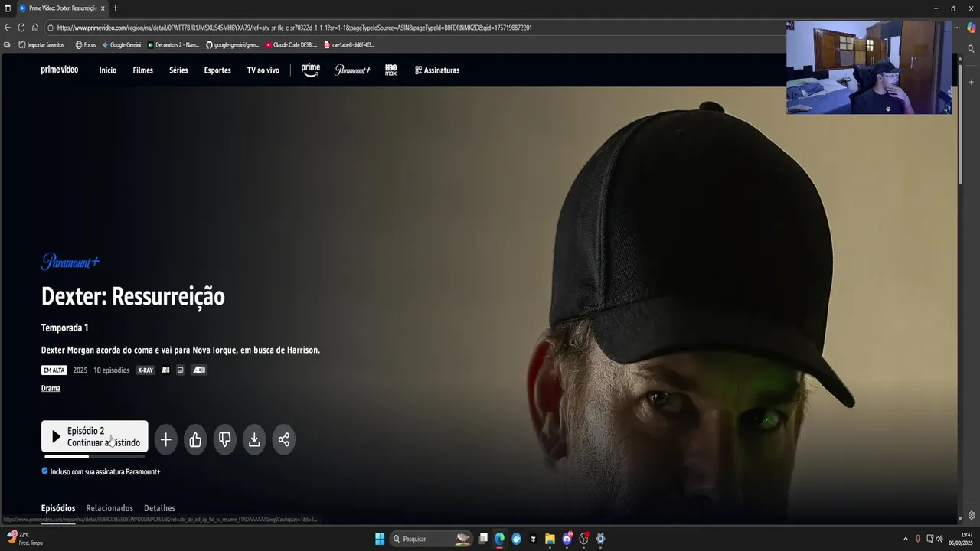This screenshot has height=551, width=980.
Task: Add the show to watchlist with plus icon
Action: click(x=166, y=439)
